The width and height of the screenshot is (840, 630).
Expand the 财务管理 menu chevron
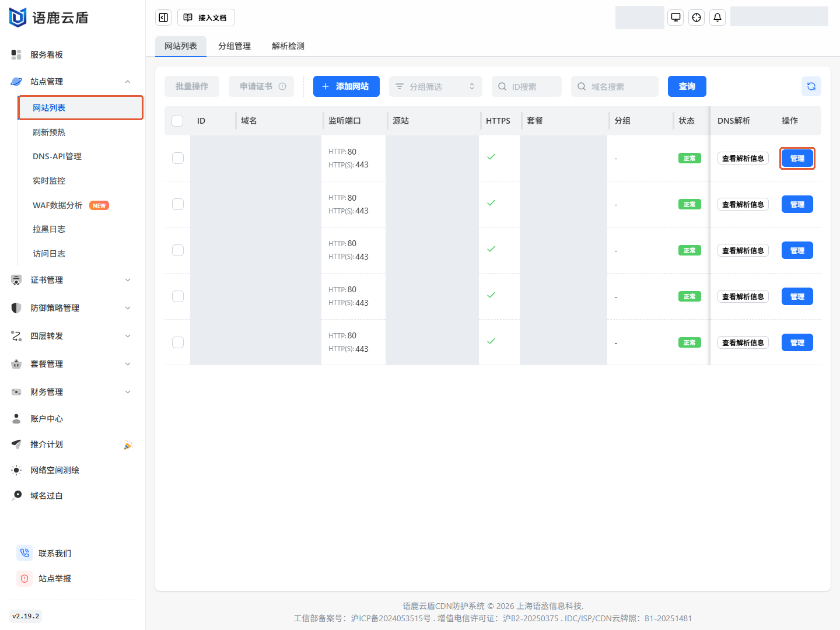click(x=128, y=392)
